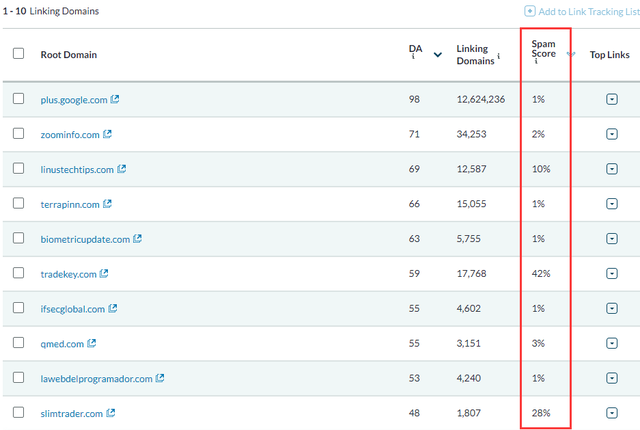This screenshot has width=640, height=430.
Task: Open the ifsecglobal.com domain link
Action: point(73,309)
